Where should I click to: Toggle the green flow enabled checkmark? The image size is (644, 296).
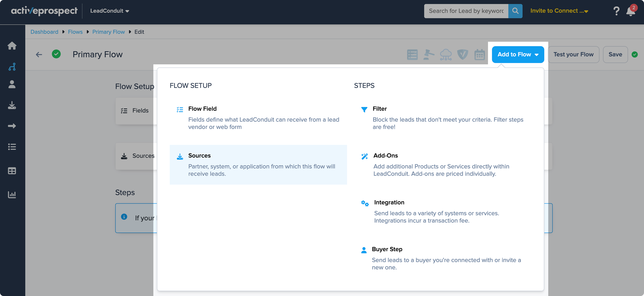(x=56, y=54)
